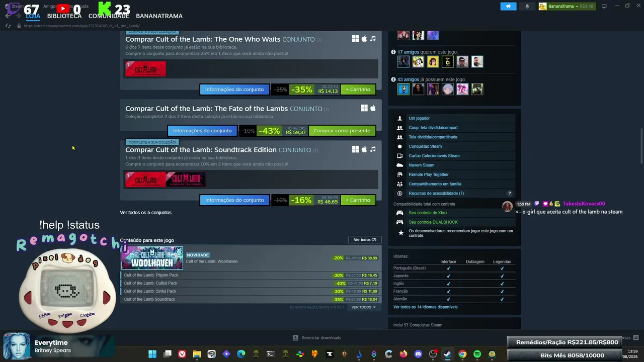Open Firefox from taskbar

404,354
